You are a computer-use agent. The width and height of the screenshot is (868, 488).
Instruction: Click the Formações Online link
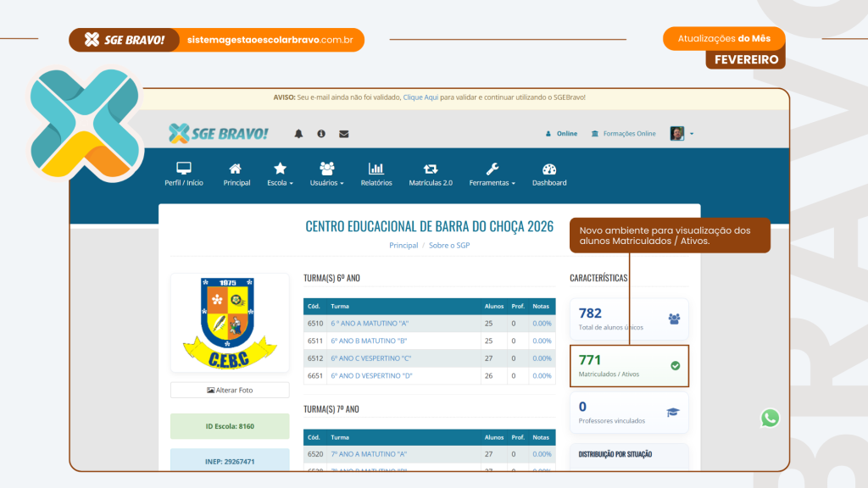(624, 134)
